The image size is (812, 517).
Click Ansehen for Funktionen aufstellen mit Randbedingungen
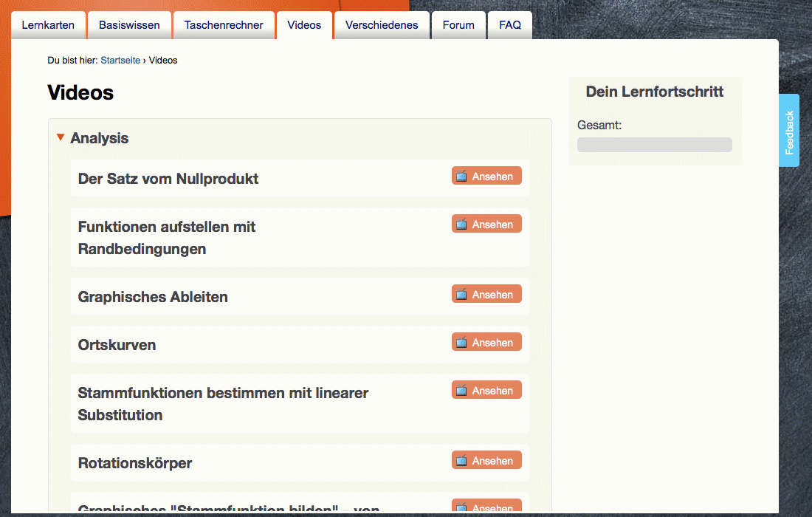click(x=486, y=225)
